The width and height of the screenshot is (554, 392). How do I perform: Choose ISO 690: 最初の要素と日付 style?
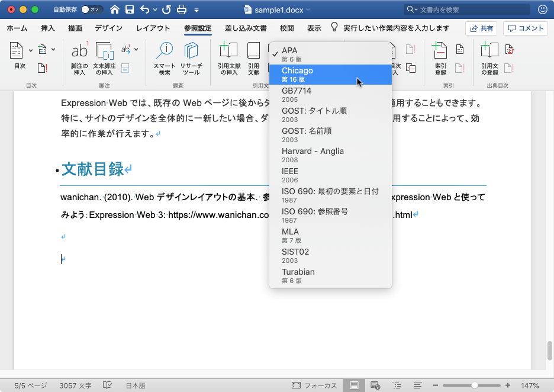(x=330, y=195)
